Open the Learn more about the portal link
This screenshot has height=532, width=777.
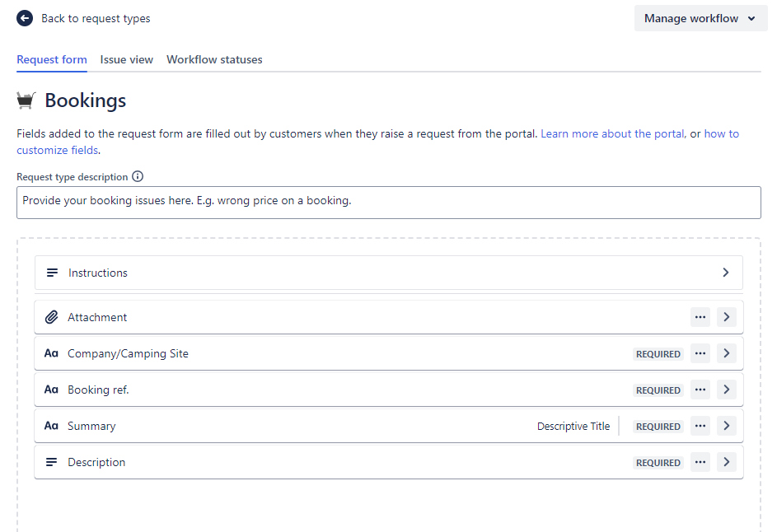click(612, 133)
